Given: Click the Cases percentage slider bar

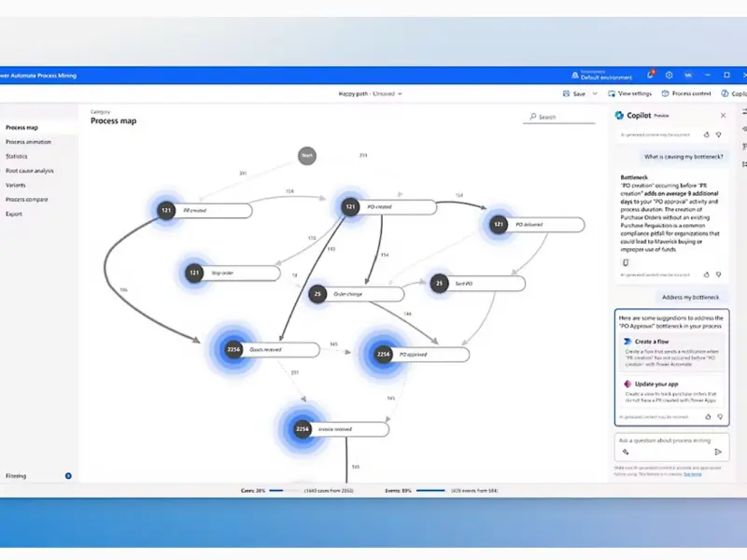Looking at the screenshot, I should click(x=283, y=489).
